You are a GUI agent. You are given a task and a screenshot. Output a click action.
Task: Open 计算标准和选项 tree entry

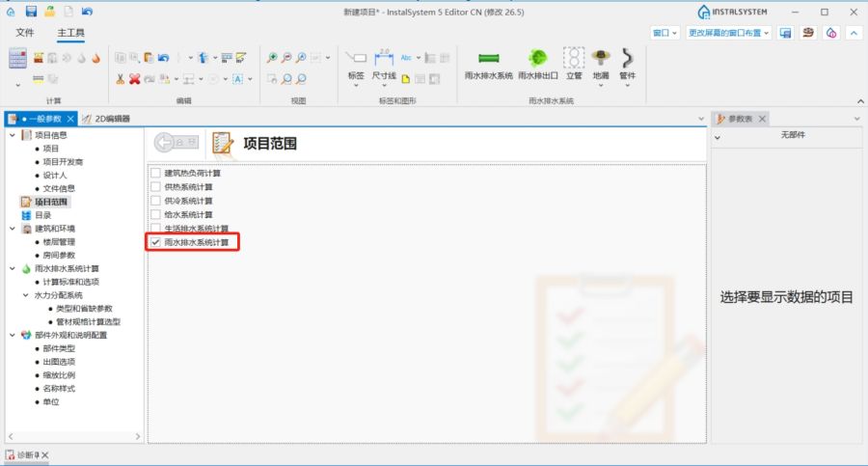pyautogui.click(x=71, y=282)
